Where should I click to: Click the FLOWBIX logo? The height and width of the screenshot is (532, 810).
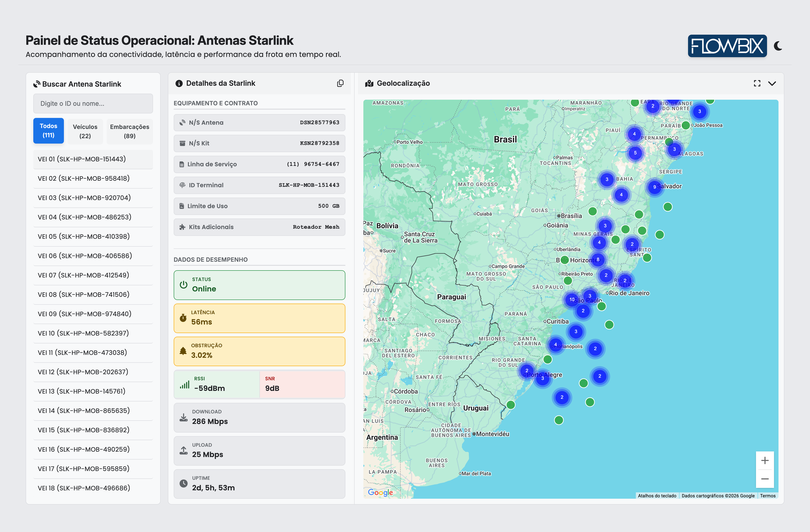pyautogui.click(x=727, y=46)
